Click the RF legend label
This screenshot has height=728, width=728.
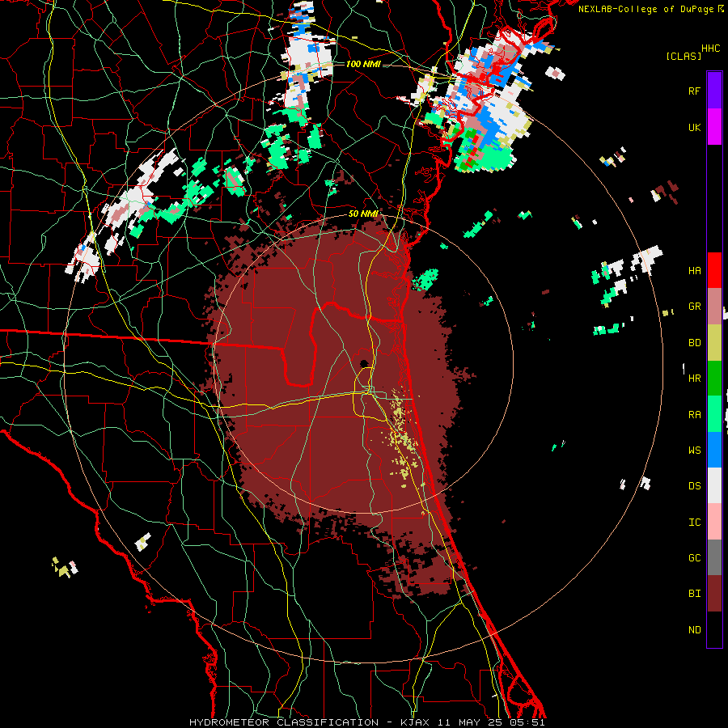[x=694, y=91]
